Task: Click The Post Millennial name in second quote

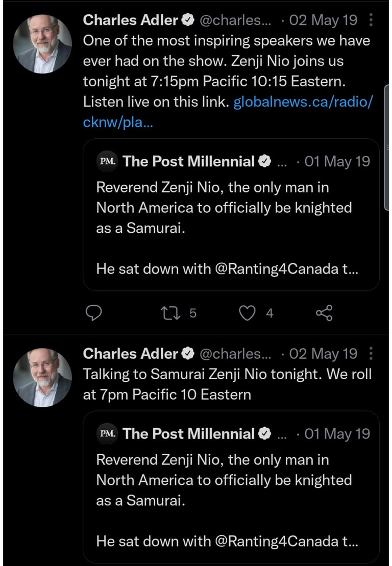Action: click(x=188, y=434)
